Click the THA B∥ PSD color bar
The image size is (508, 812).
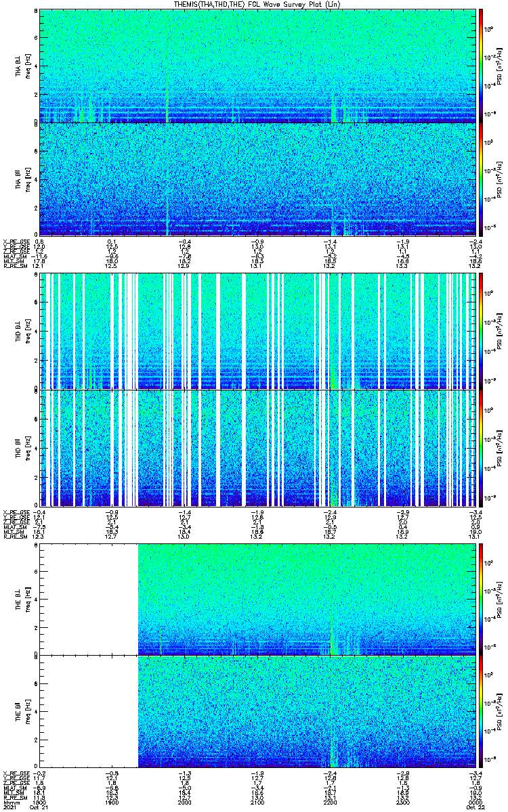tap(481, 179)
